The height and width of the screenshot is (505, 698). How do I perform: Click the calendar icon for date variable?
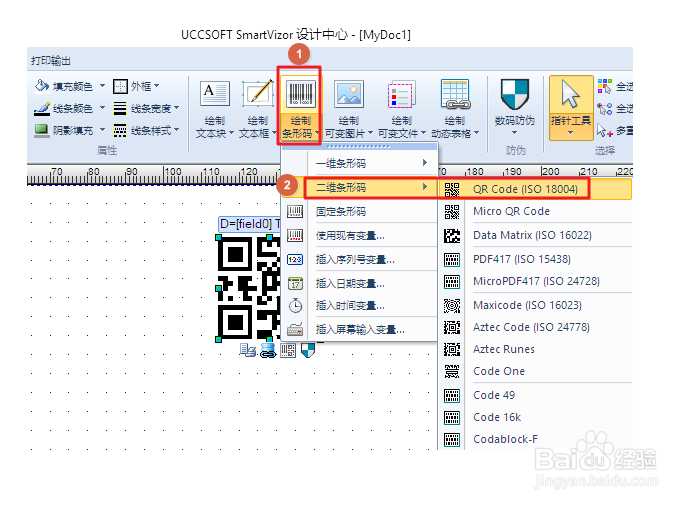[295, 283]
